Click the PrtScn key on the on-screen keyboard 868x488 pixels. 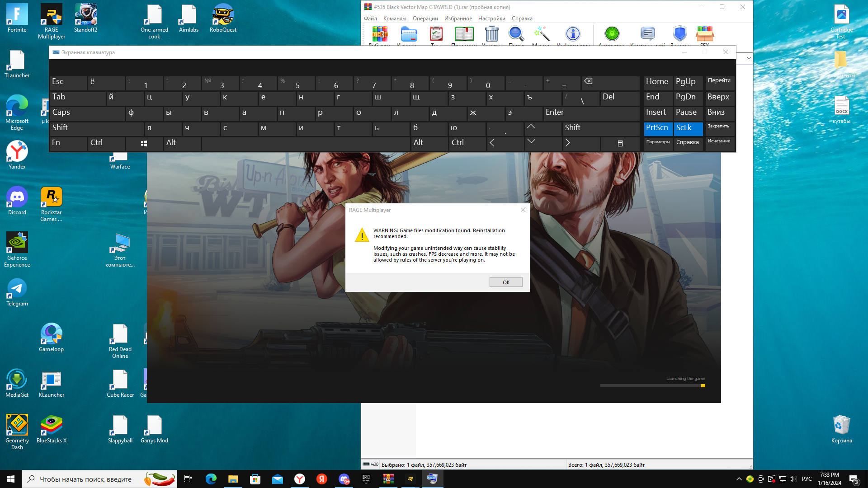tap(658, 128)
